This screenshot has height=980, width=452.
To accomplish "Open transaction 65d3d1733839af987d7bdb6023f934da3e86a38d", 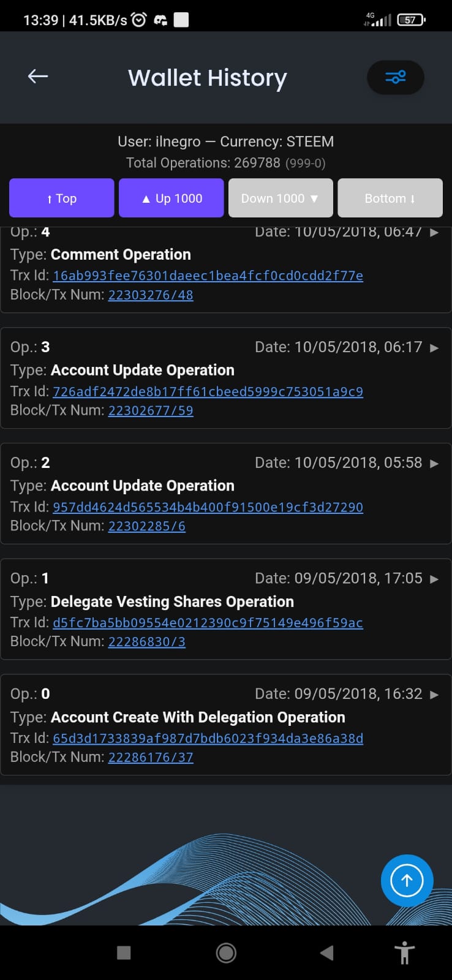I will [208, 738].
